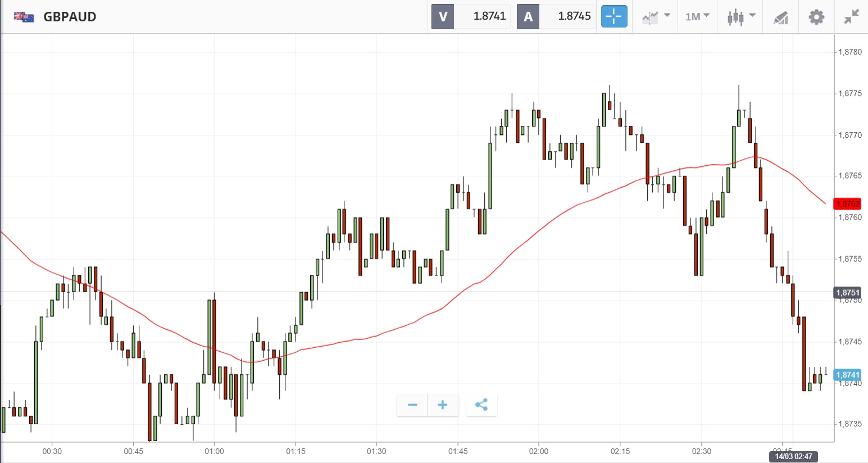868x463 pixels.
Task: Zoom in chart with plus button
Action: (x=443, y=405)
